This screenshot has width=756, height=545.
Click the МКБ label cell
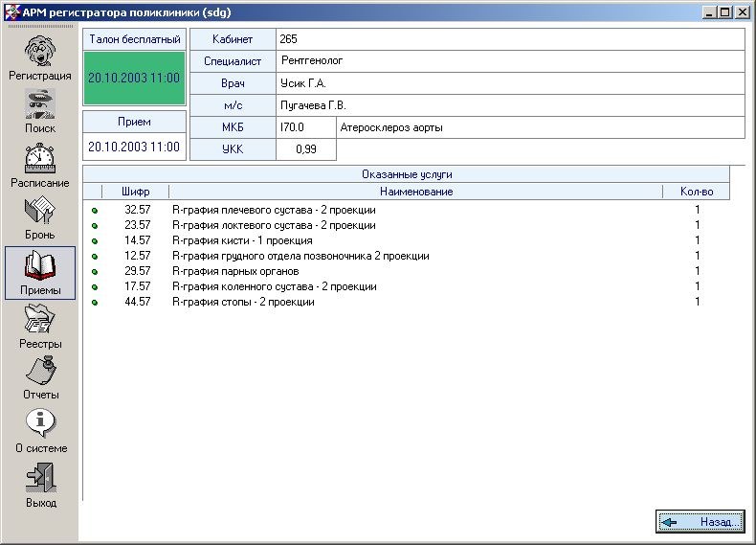click(233, 127)
